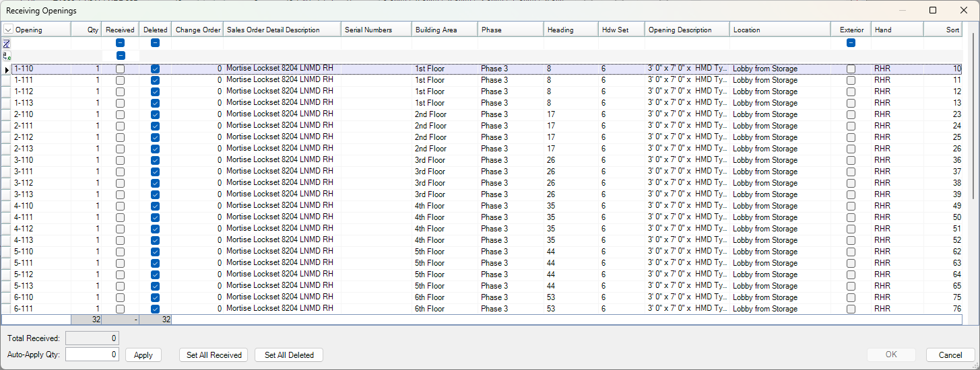980x370 pixels.
Task: Toggle the Exterior filter tri-state box
Action: tap(851, 43)
